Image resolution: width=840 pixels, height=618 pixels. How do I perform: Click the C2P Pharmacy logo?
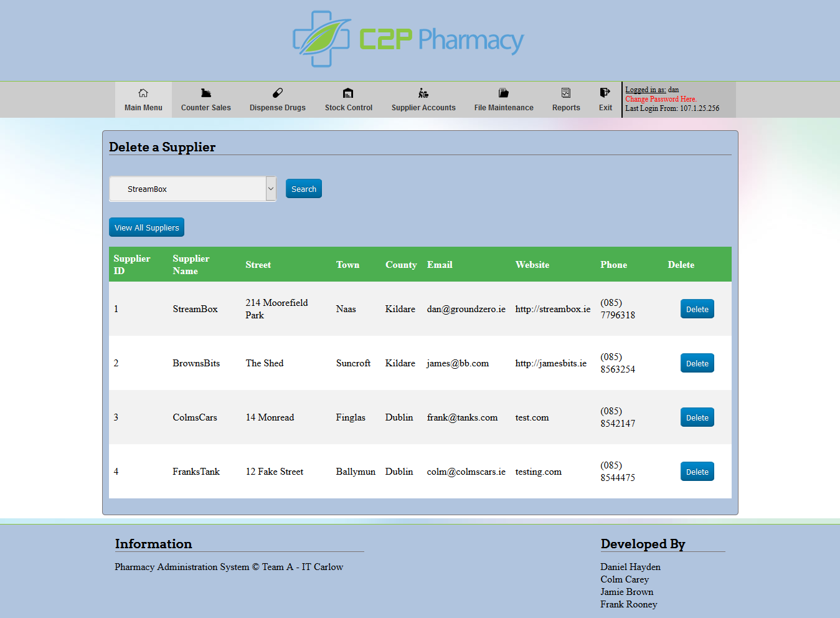pos(408,39)
